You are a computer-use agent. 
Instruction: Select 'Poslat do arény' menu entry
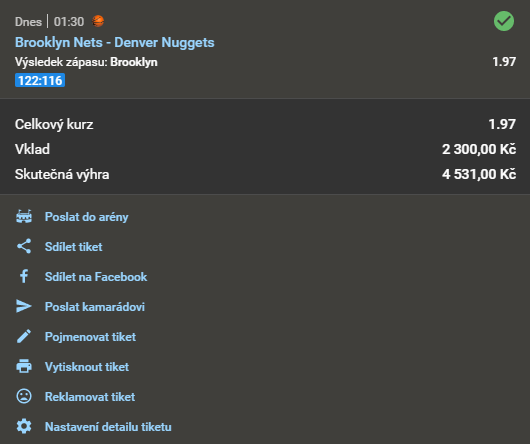[x=87, y=217]
